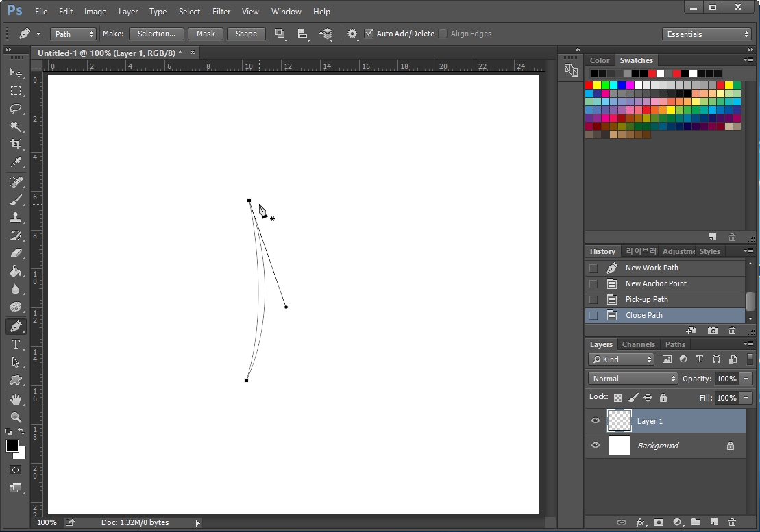Open the Normal blend mode dropdown
Viewport: 760px width, 532px height.
pos(633,379)
